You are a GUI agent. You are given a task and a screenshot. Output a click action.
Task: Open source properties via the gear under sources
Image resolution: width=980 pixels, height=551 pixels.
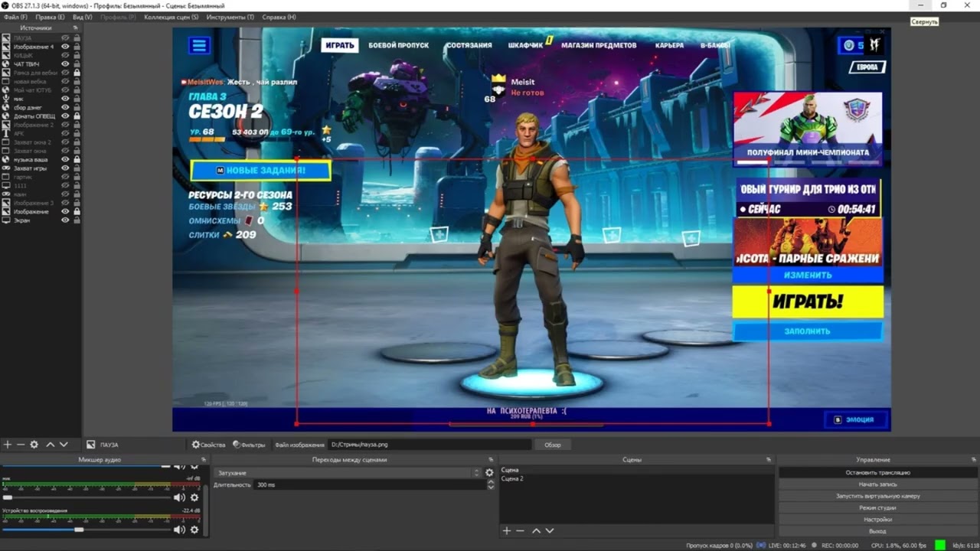pyautogui.click(x=34, y=445)
